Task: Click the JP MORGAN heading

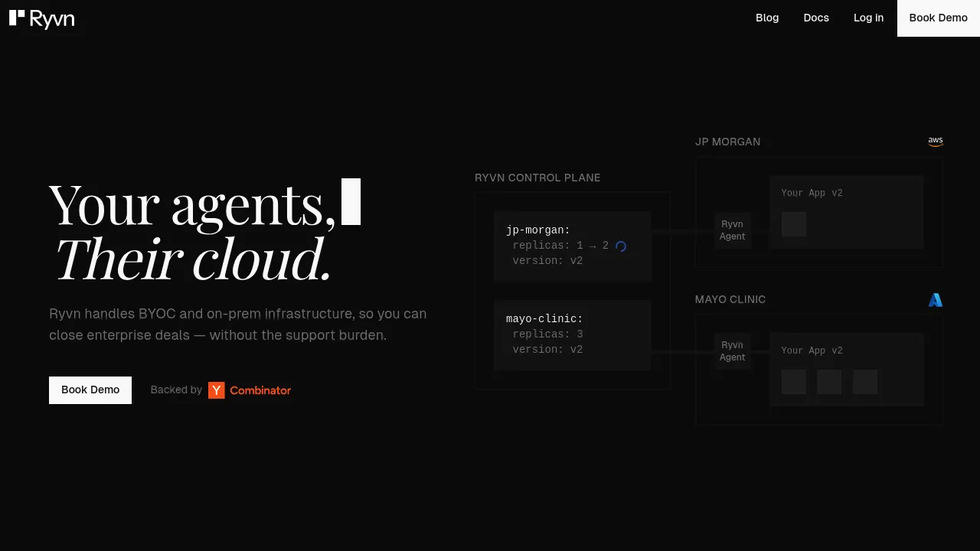Action: click(727, 142)
